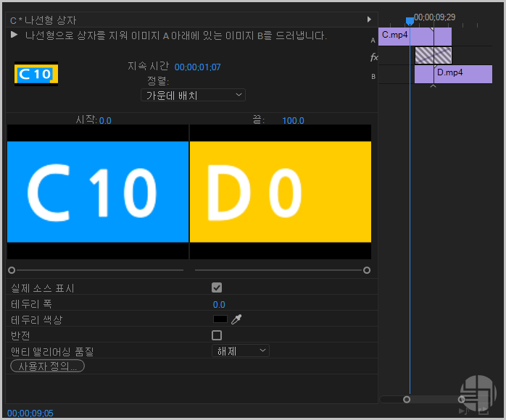Image resolution: width=506 pixels, height=420 pixels.
Task: Select the C.mp4 clip in track A
Action: coord(415,36)
